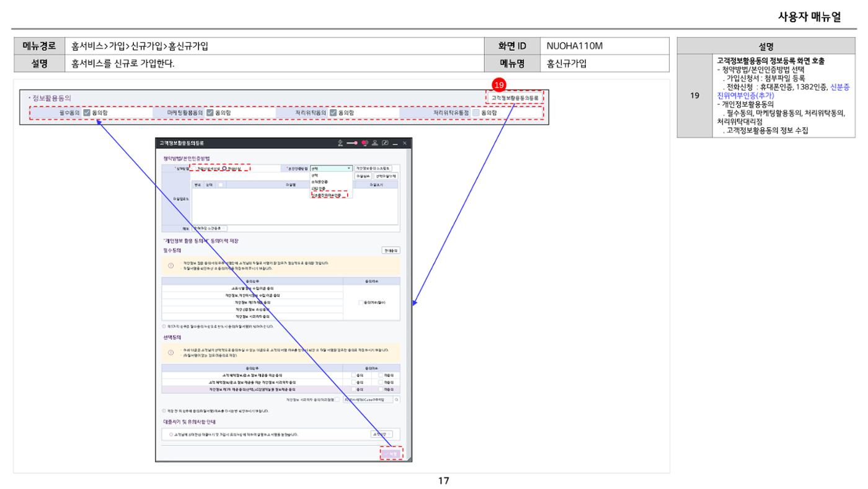Click the pink slider in dialog title bar
The image size is (868, 489).
tap(352, 143)
